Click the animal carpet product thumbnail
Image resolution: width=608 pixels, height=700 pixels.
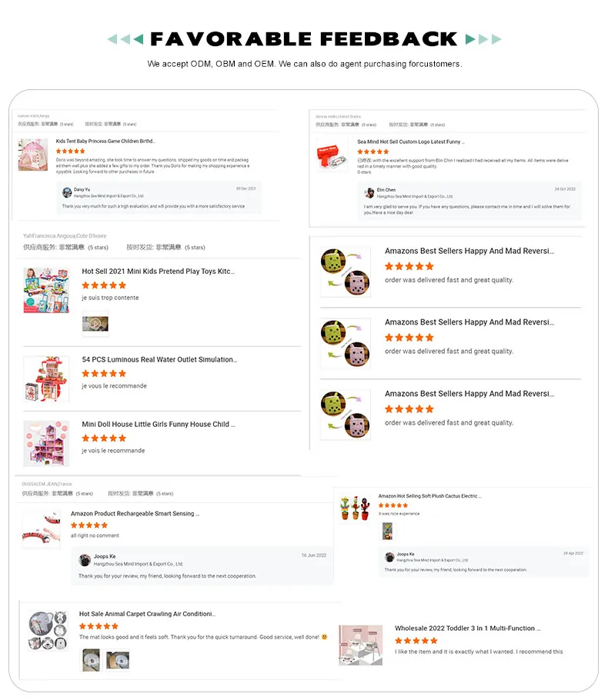point(48,630)
